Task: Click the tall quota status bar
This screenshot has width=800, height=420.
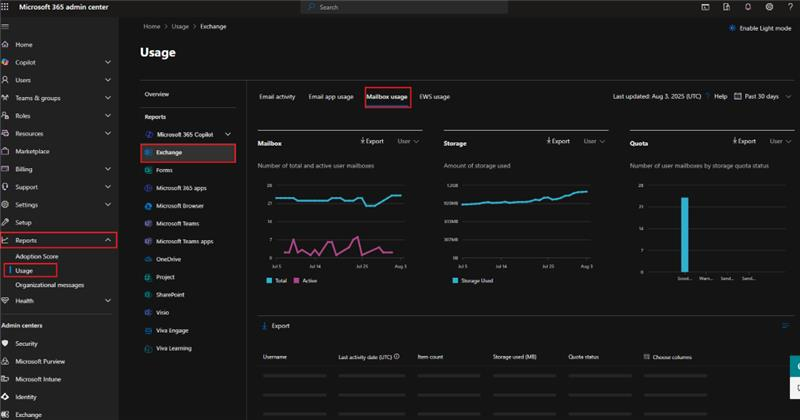Action: pyautogui.click(x=685, y=235)
